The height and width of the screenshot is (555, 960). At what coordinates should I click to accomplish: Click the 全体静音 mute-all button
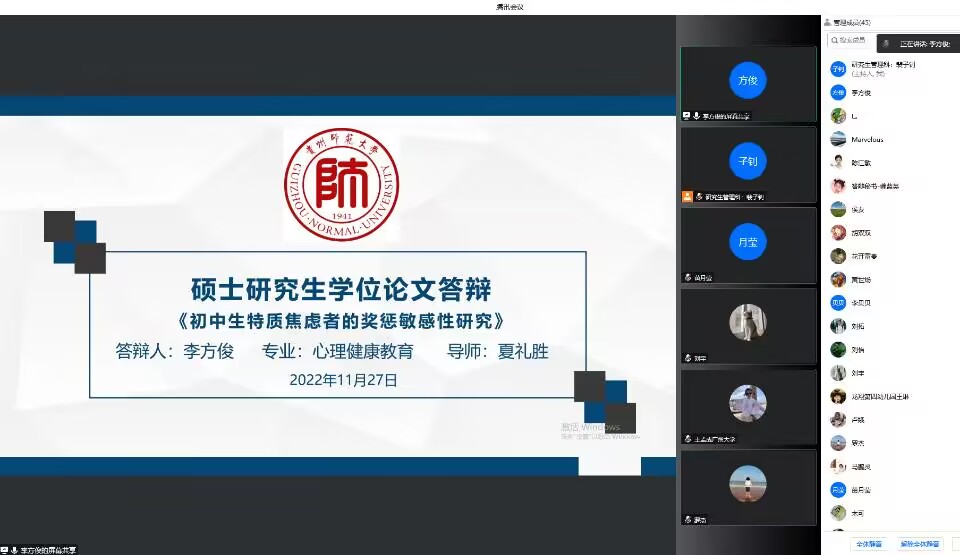pyautogui.click(x=868, y=543)
